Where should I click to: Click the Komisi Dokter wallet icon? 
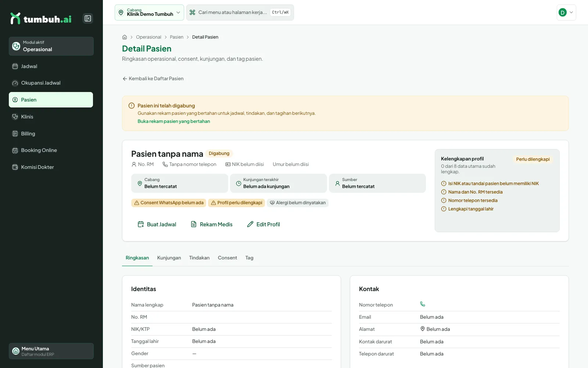[x=15, y=167]
